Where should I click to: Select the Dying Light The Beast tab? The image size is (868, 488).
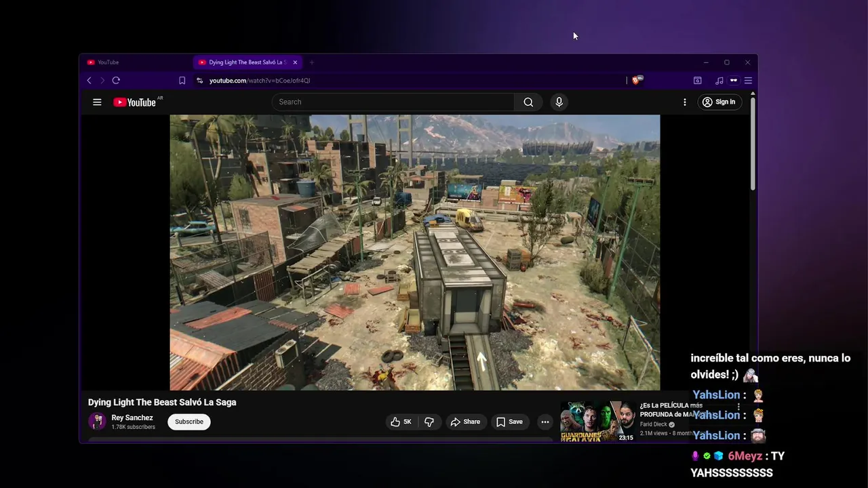tap(247, 62)
